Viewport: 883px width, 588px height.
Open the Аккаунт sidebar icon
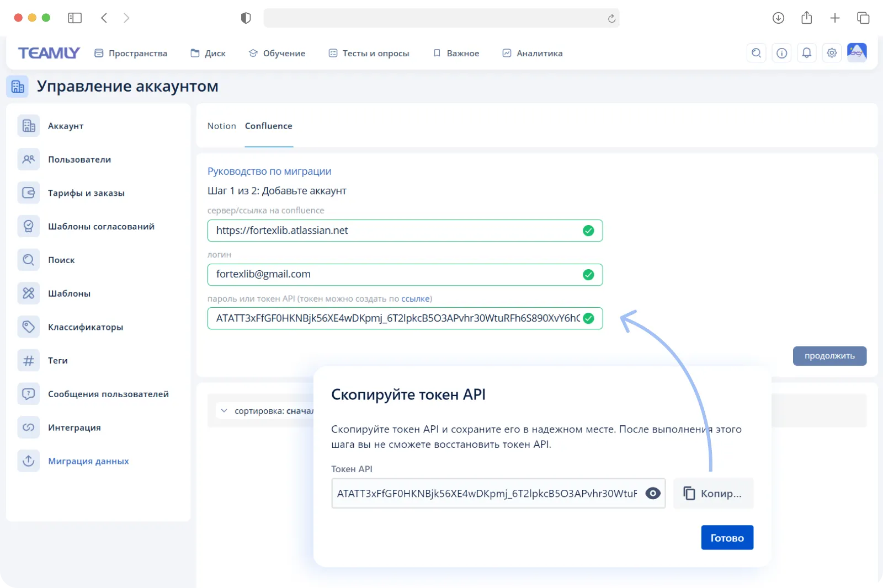[29, 126]
